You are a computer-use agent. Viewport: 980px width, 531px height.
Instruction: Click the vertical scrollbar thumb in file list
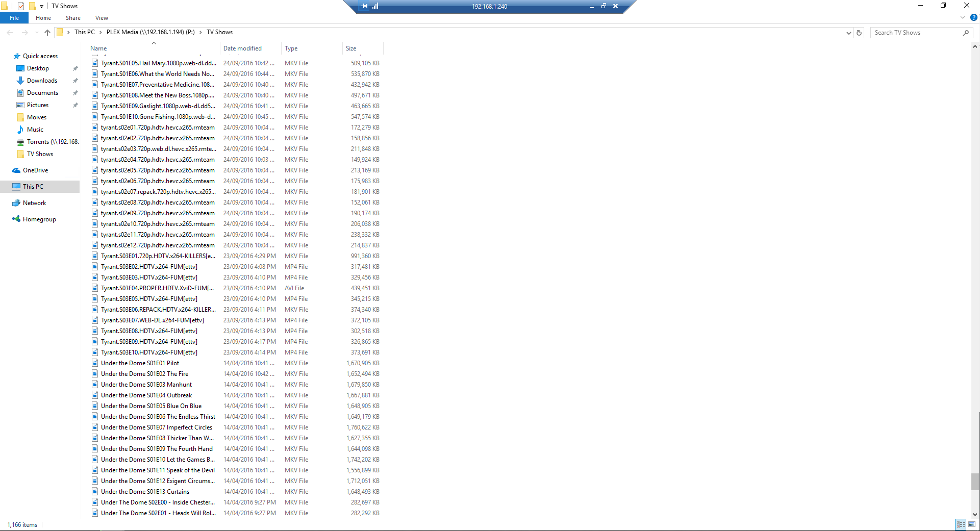(x=975, y=482)
